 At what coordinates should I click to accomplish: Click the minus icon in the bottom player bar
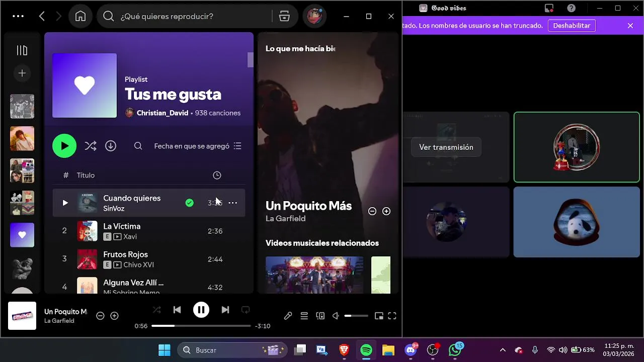(100, 316)
